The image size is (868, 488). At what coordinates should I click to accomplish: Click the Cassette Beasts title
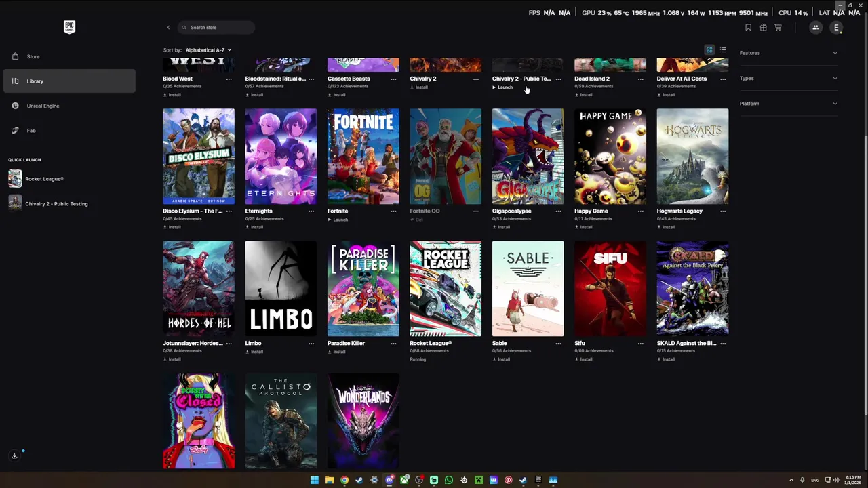pos(349,79)
